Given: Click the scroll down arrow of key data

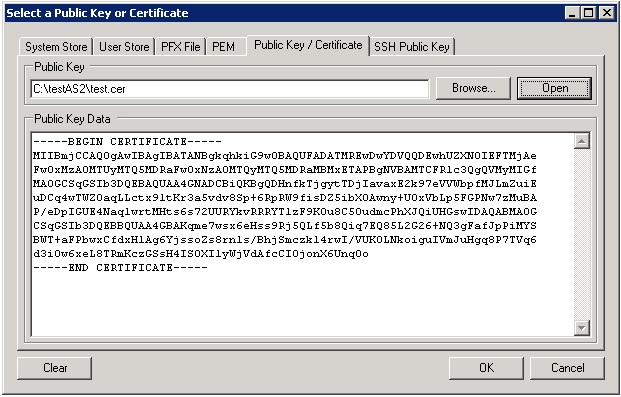Looking at the screenshot, I should tap(581, 328).
